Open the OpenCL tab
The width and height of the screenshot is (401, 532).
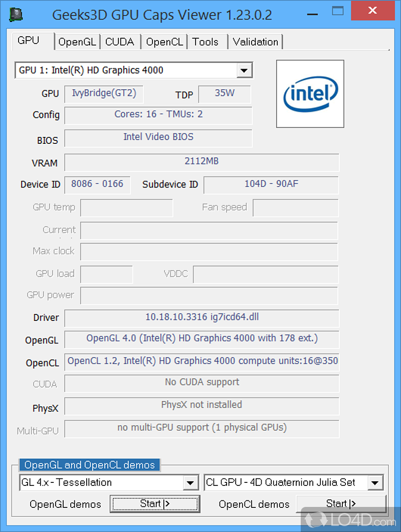(164, 42)
